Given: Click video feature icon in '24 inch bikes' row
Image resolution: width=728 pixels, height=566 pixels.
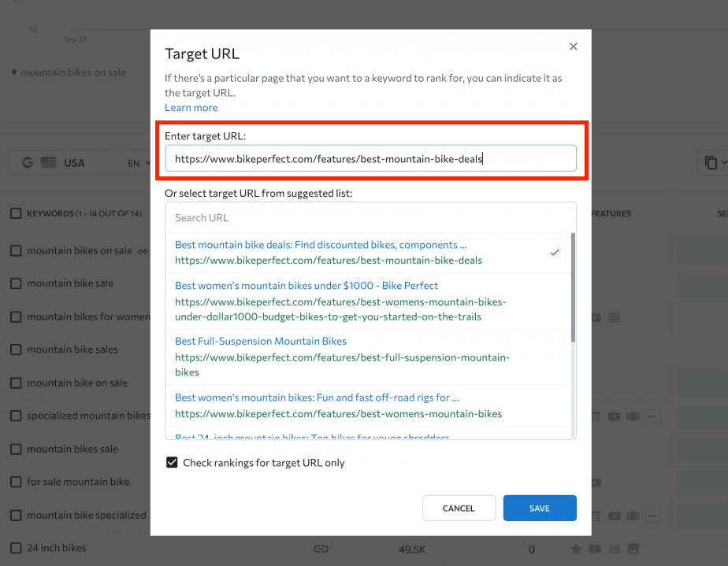Looking at the screenshot, I should [595, 549].
